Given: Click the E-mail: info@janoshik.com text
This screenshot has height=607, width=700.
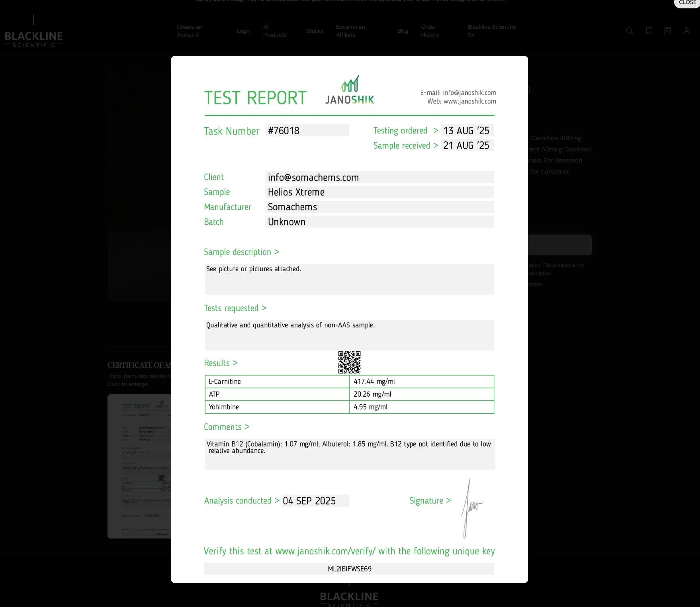Looking at the screenshot, I should click(458, 93).
